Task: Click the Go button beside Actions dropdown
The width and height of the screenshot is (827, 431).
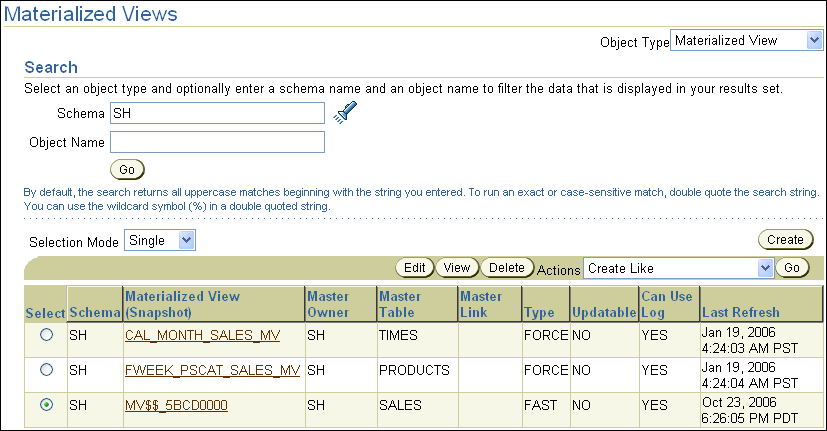Action: 792,268
